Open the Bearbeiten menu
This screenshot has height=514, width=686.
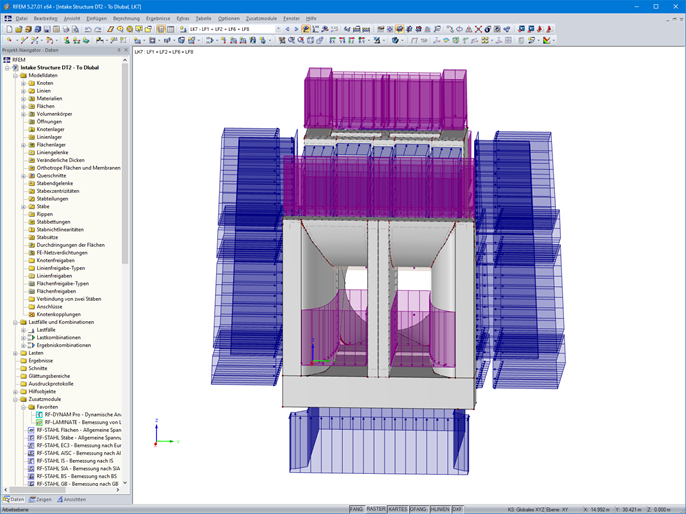(46, 18)
